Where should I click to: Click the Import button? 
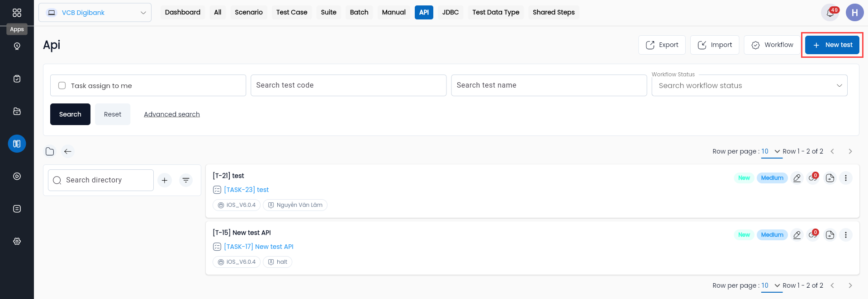tap(715, 45)
